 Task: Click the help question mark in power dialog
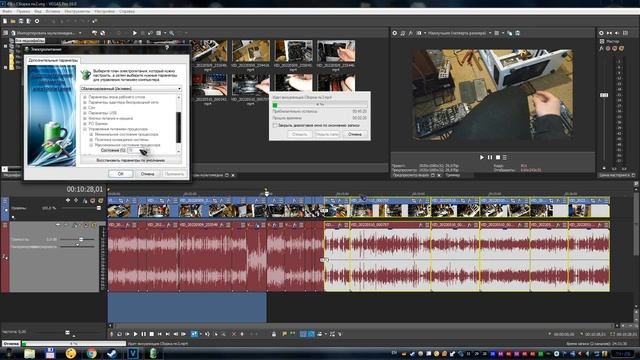167,49
